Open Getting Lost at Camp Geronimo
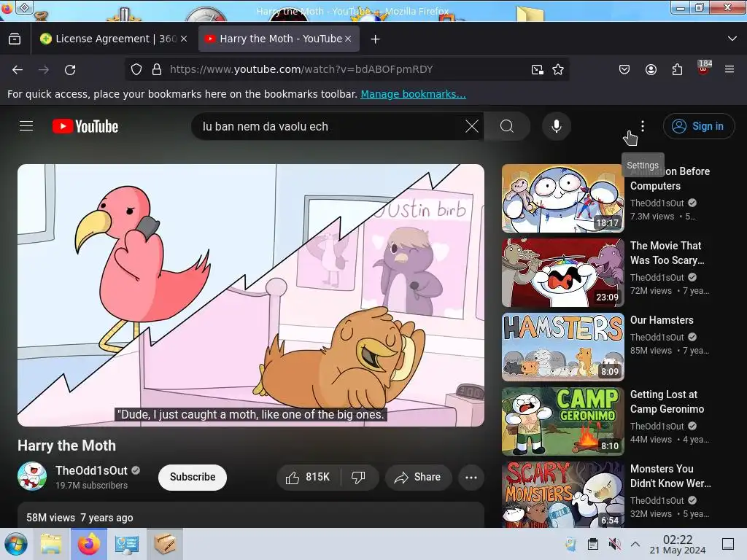This screenshot has height=560, width=747. coord(667,402)
